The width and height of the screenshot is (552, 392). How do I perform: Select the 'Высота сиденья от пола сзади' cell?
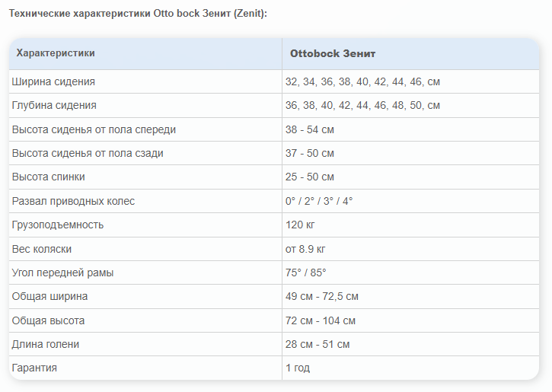[x=88, y=153]
